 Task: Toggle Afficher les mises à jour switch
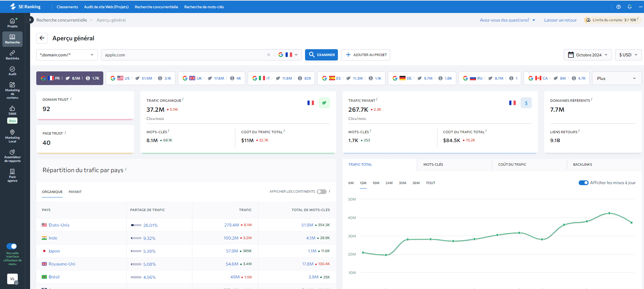[583, 183]
